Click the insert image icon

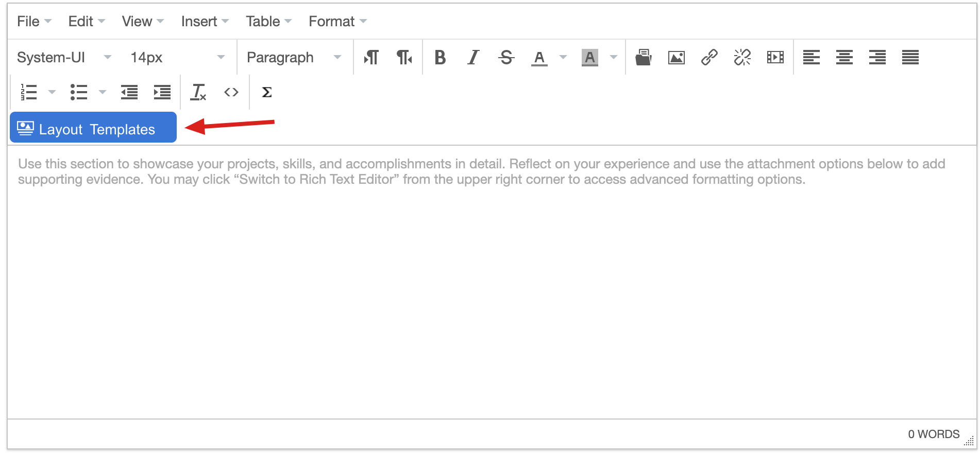tap(676, 57)
